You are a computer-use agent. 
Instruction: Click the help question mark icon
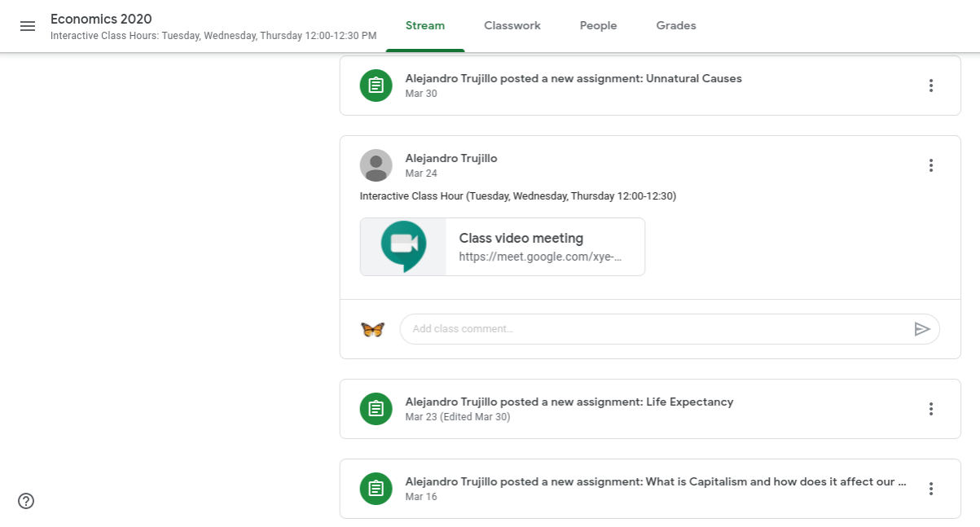click(26, 501)
